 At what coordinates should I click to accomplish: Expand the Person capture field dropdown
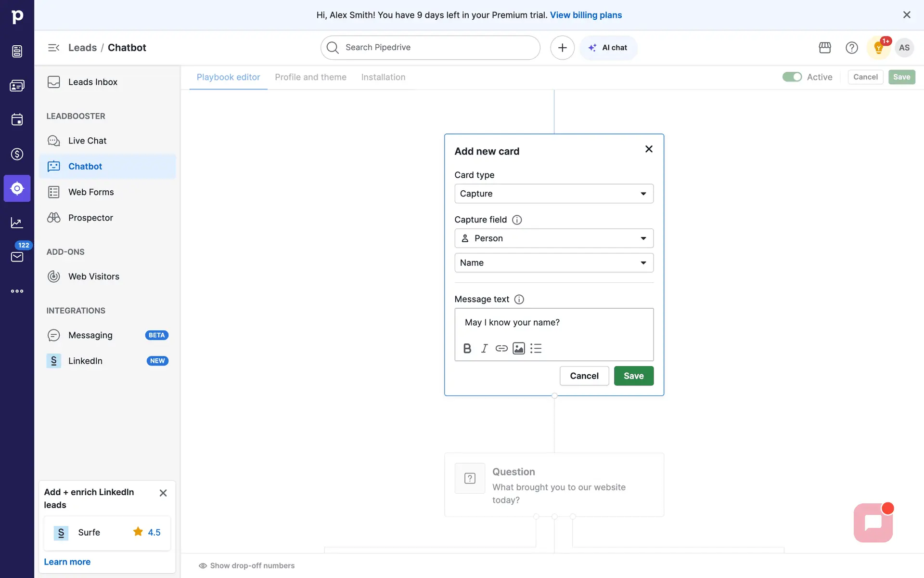click(553, 238)
